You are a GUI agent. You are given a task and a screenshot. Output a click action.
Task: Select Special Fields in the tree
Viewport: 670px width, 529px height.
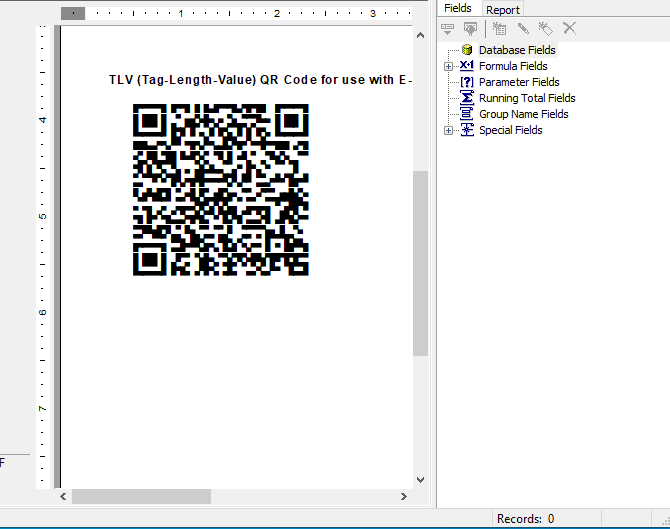(x=511, y=130)
